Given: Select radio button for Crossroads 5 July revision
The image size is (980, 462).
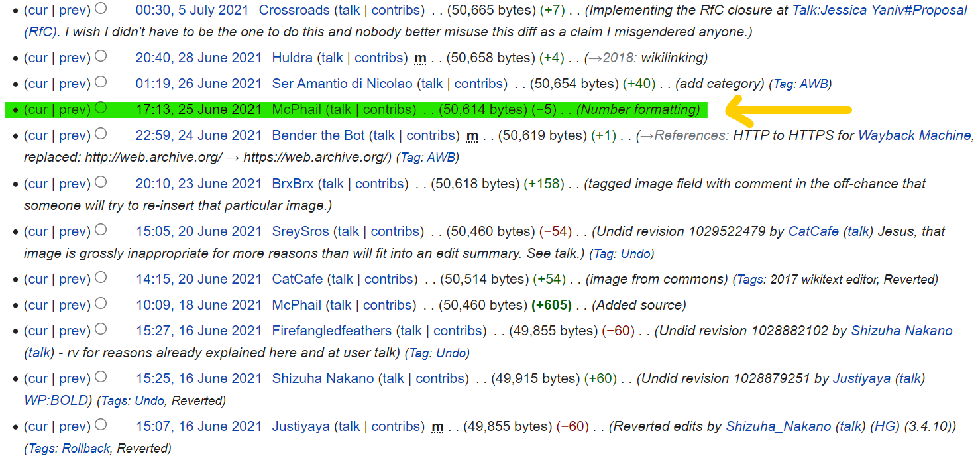Looking at the screenshot, I should [x=101, y=9].
